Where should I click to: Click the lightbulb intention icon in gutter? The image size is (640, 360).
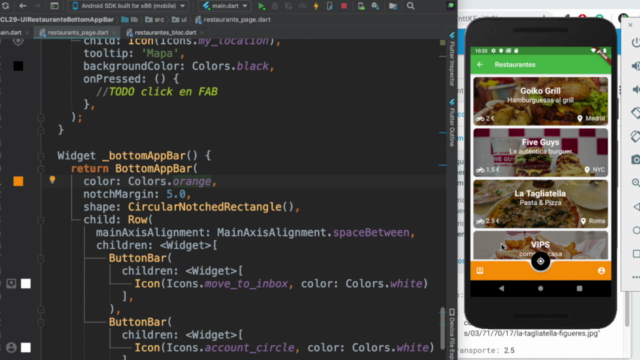(52, 180)
